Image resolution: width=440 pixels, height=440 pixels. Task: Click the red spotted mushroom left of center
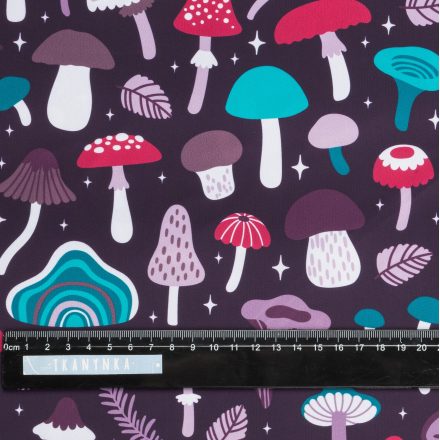(x=119, y=187)
